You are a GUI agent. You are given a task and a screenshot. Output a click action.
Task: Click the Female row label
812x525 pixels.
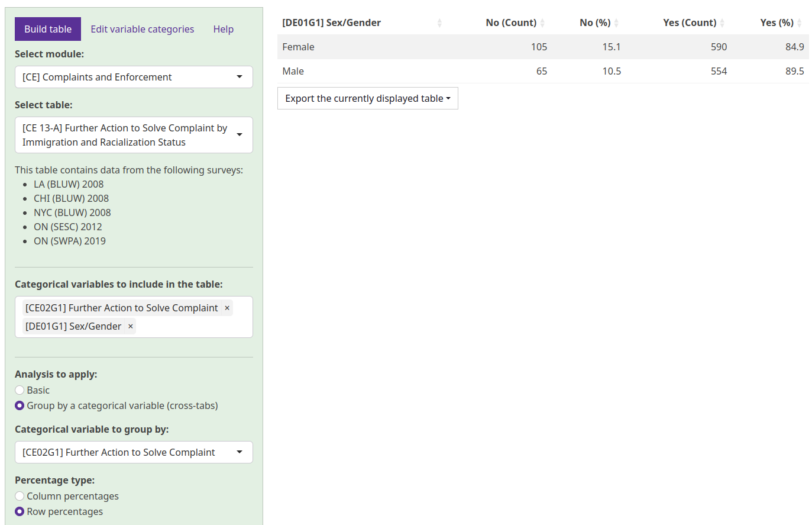[298, 47]
